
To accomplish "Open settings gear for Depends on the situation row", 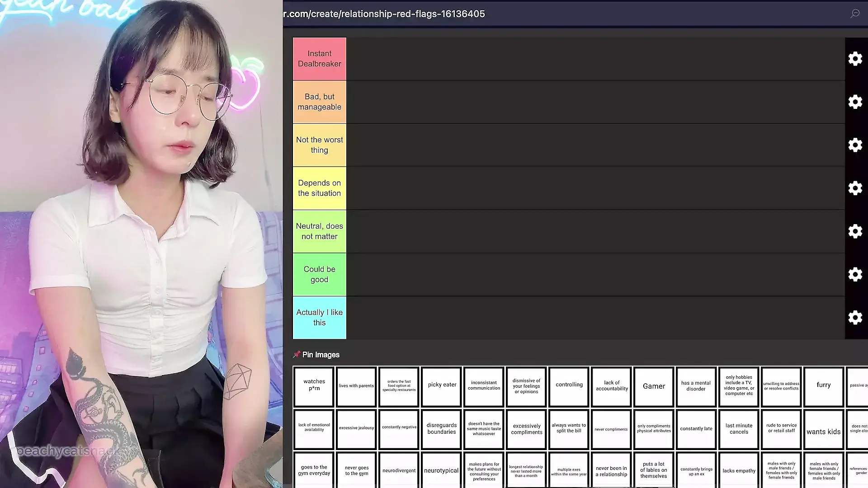I will coord(855,188).
